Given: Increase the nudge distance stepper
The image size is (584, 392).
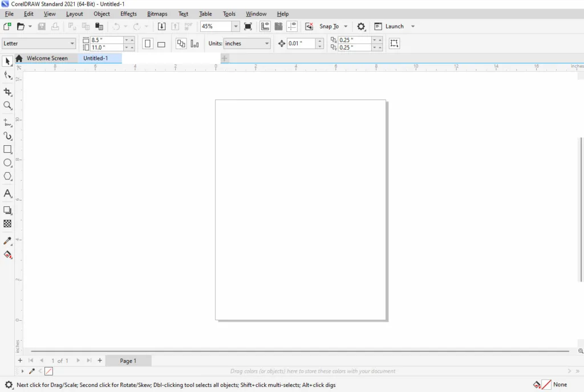Looking at the screenshot, I should [320, 41].
